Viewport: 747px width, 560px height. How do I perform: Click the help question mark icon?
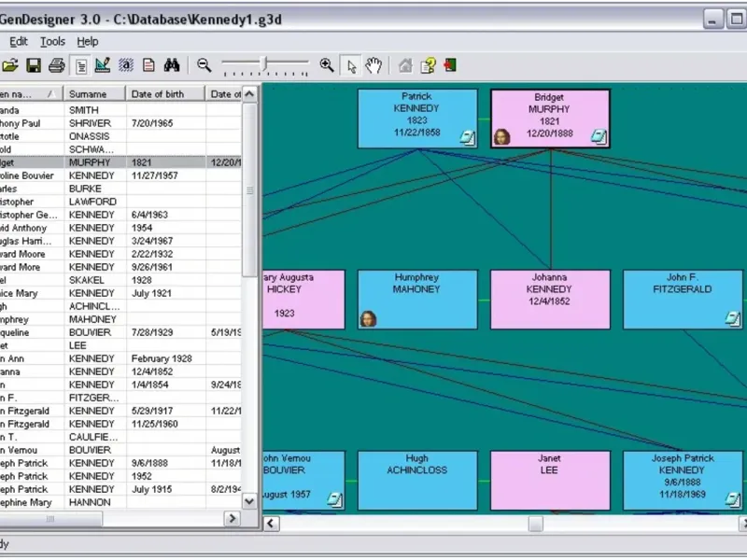coord(428,65)
